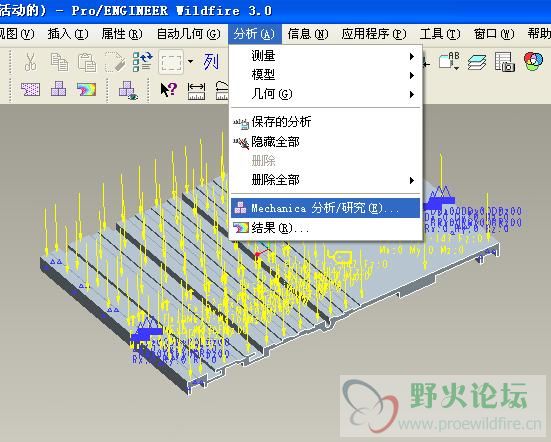Click the pink dotted mesh icon
This screenshot has width=551, height=442.
pos(31,89)
